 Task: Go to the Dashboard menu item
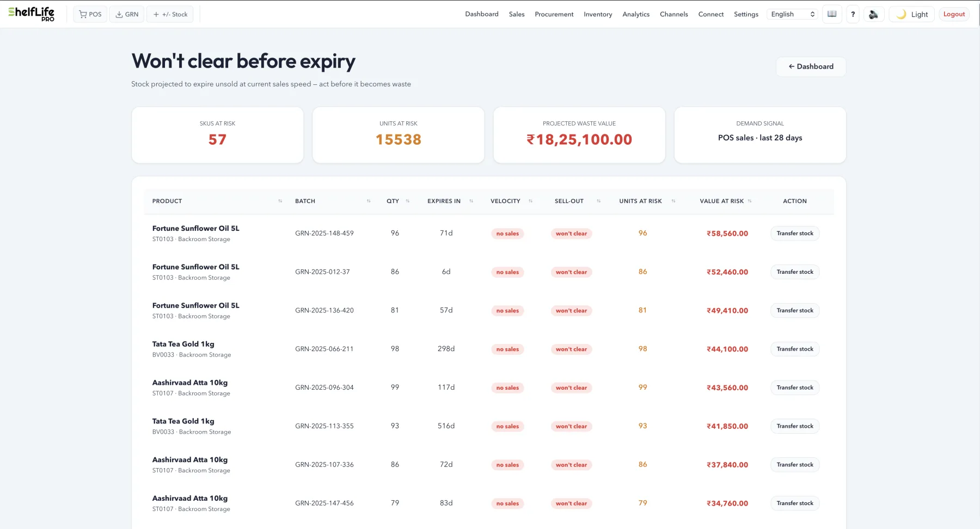coord(482,14)
